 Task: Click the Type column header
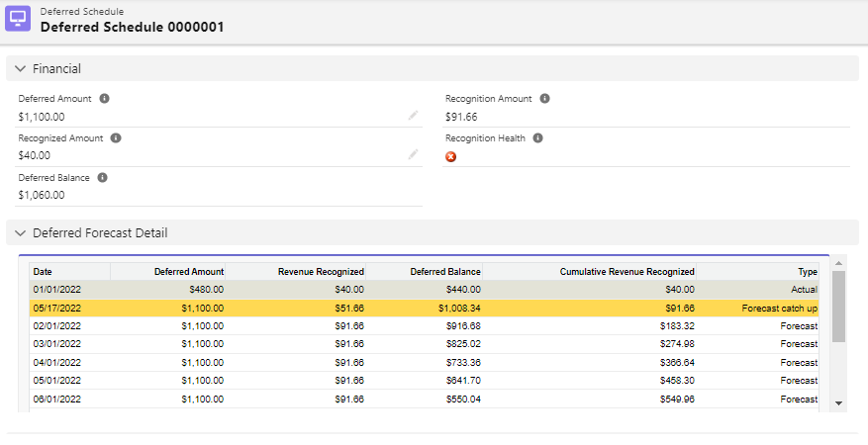pyautogui.click(x=807, y=271)
